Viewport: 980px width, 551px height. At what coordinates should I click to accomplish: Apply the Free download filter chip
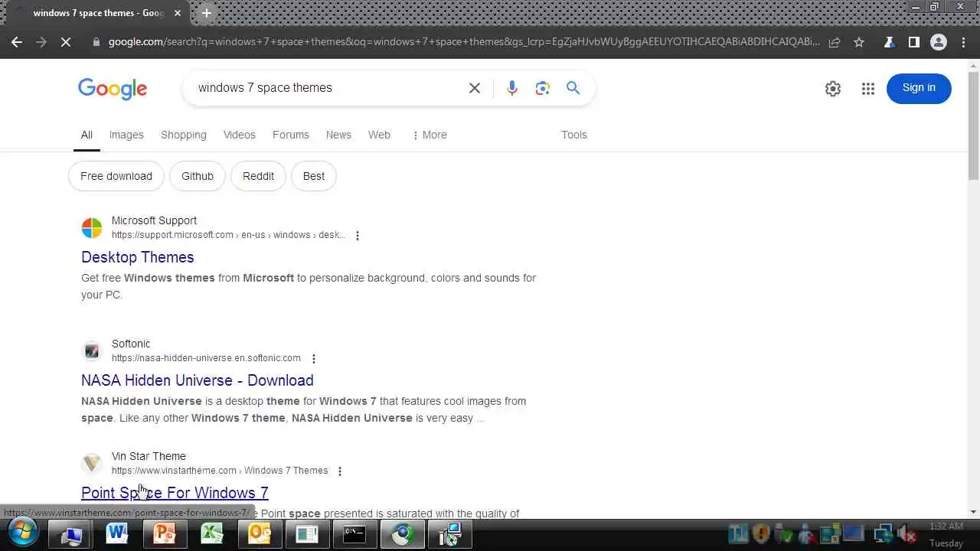pyautogui.click(x=116, y=176)
